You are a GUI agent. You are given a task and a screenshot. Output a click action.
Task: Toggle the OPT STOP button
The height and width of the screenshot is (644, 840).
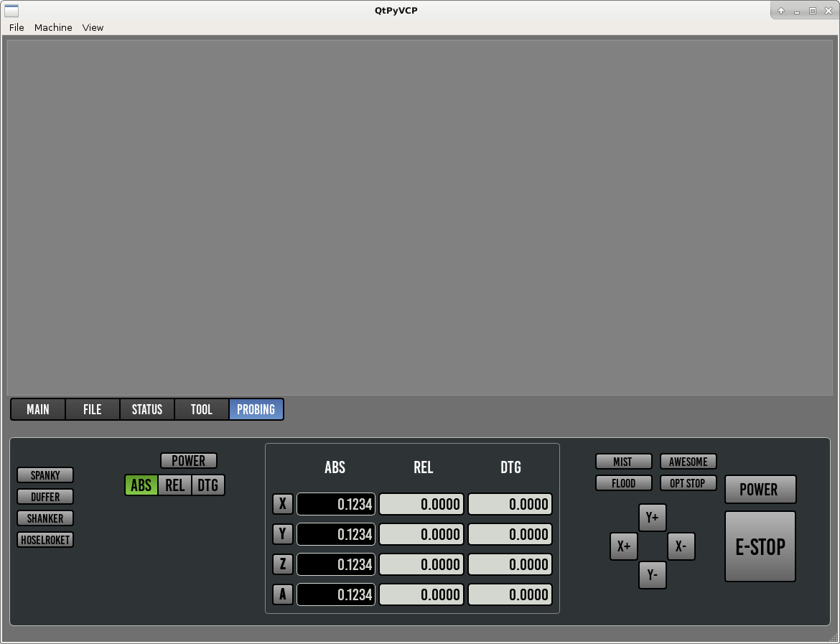689,483
